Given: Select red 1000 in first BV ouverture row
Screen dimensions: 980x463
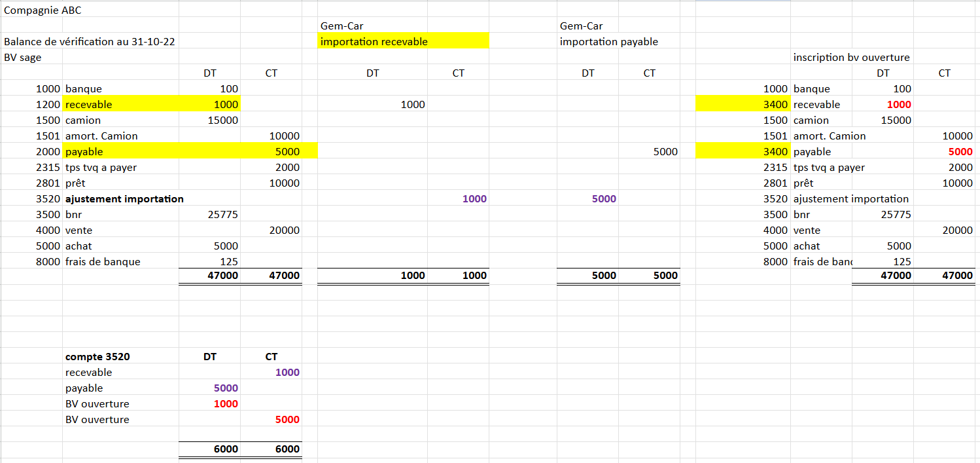Looking at the screenshot, I should tap(225, 404).
